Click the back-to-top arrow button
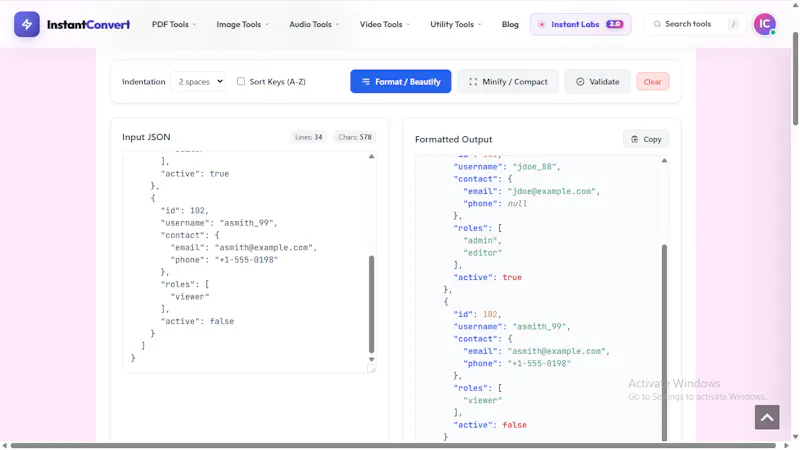800x450 pixels. click(767, 417)
